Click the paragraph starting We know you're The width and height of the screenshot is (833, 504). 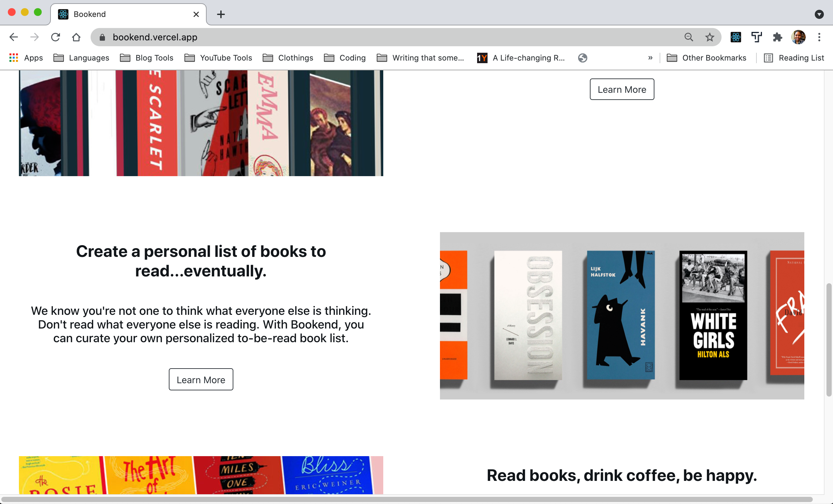tap(201, 324)
